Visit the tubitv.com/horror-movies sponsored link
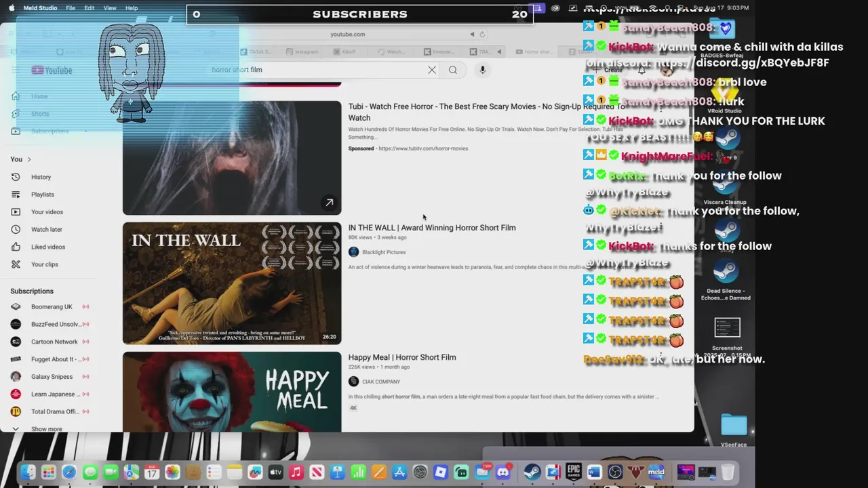This screenshot has width=868, height=488. pos(423,148)
